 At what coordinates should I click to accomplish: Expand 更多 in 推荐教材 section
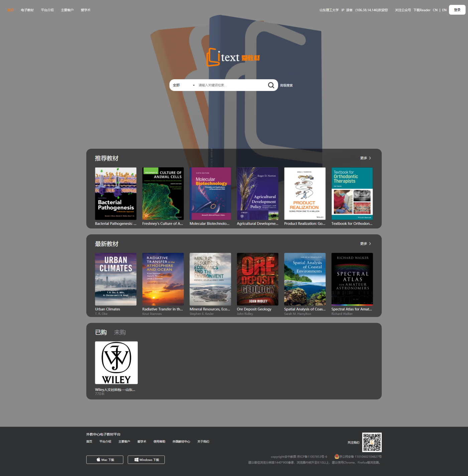point(365,158)
